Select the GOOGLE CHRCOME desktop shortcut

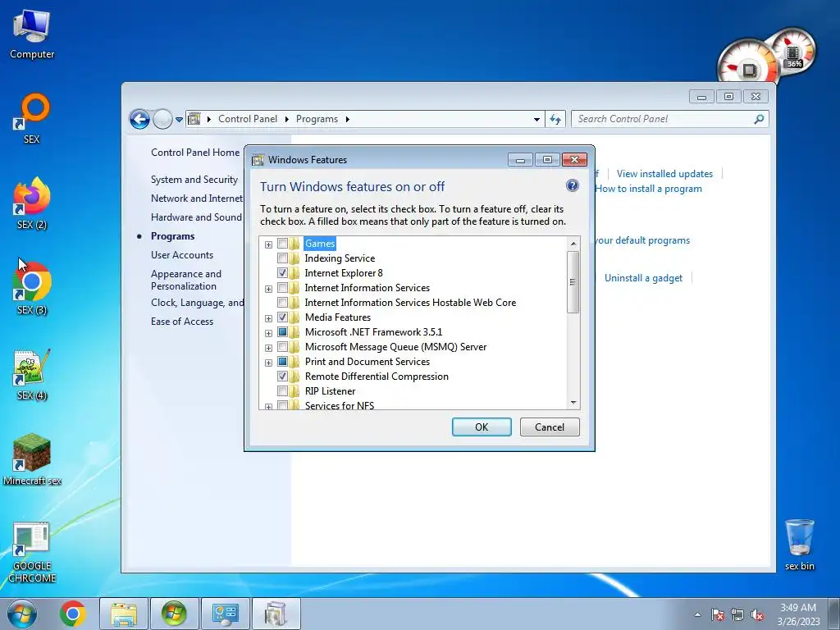32,552
